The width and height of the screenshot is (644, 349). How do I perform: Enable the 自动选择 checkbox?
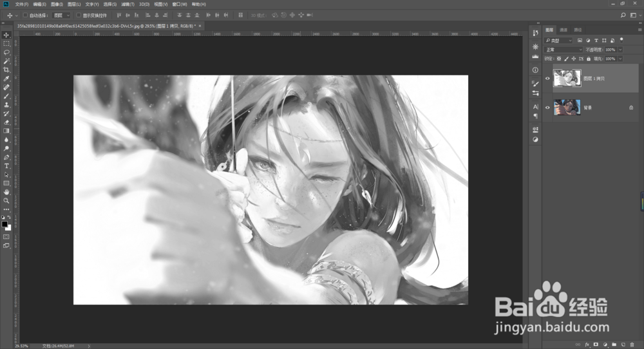point(25,15)
